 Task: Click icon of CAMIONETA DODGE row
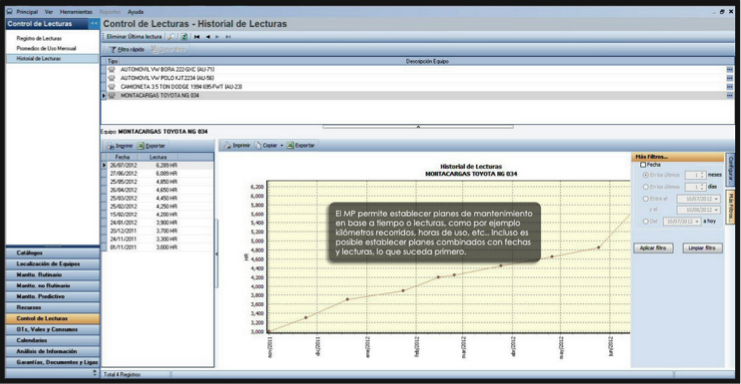tap(112, 87)
